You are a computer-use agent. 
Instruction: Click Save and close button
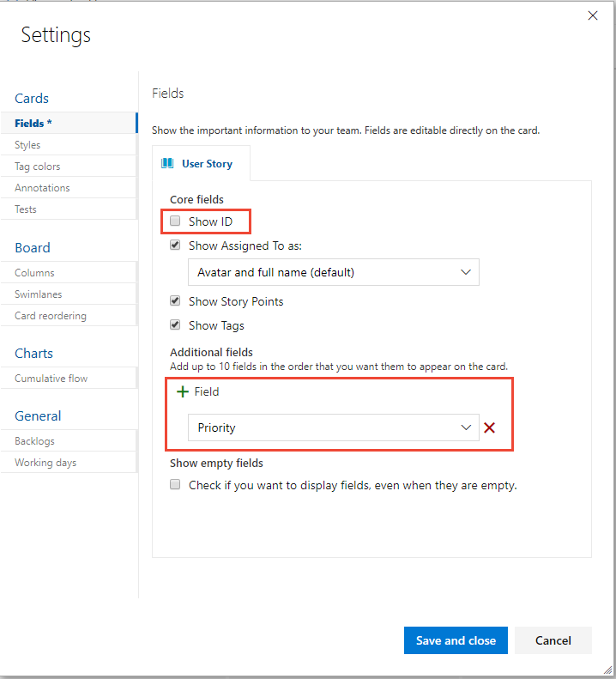tap(456, 640)
